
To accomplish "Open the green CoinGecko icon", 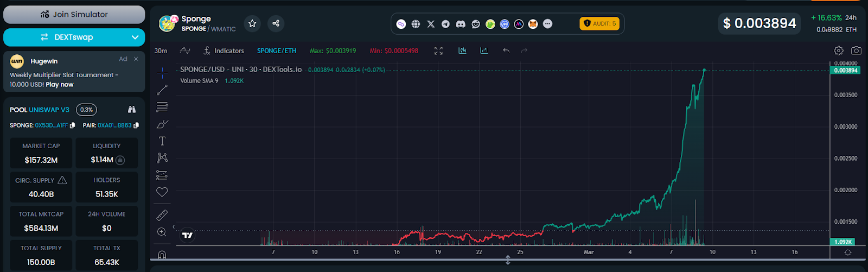I will [x=490, y=24].
